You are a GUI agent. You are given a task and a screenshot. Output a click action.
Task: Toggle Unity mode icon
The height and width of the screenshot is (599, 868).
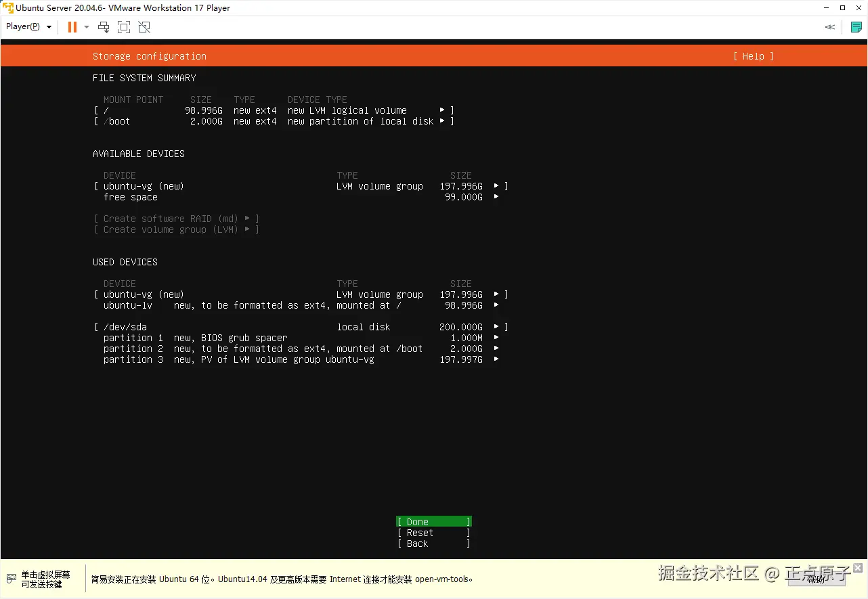144,27
